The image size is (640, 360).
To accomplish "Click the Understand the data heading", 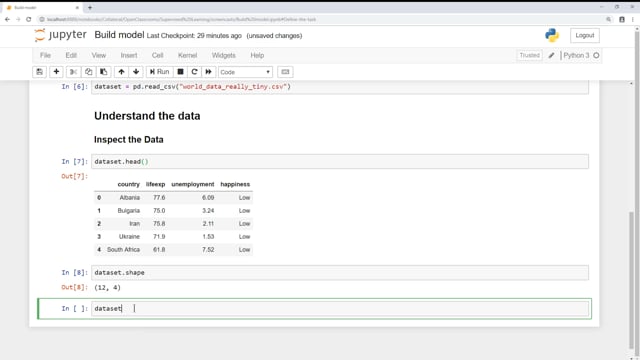I will coord(147,116).
